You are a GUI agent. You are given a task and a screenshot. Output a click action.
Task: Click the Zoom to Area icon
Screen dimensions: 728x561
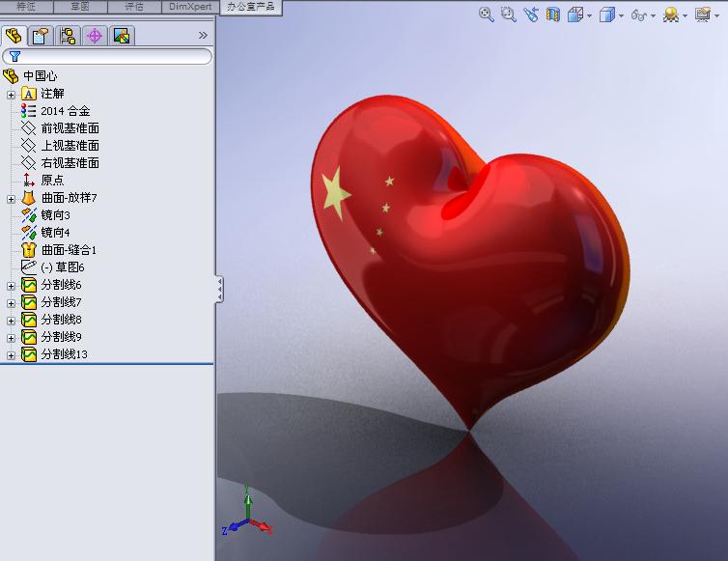(x=509, y=14)
